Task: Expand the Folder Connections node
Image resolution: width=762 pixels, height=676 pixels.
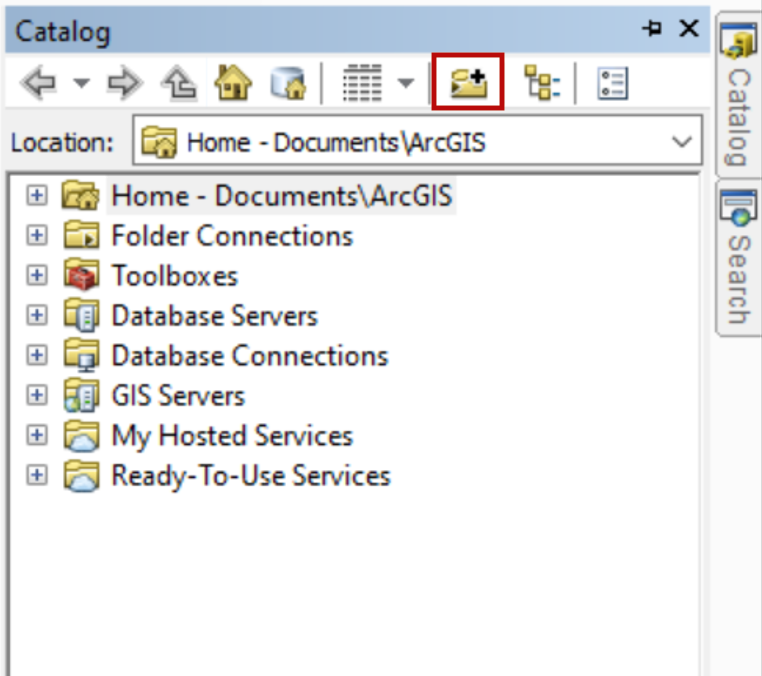Action: coord(37,236)
